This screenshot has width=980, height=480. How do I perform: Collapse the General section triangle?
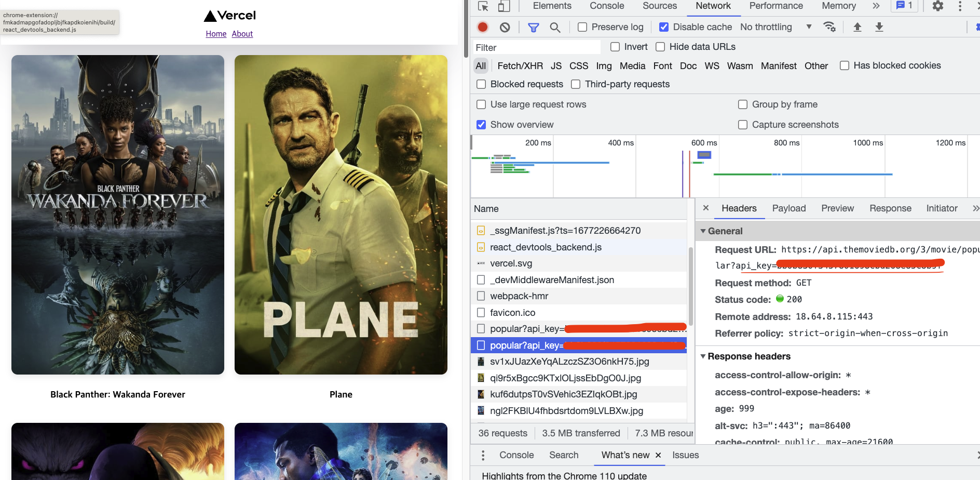pyautogui.click(x=703, y=231)
